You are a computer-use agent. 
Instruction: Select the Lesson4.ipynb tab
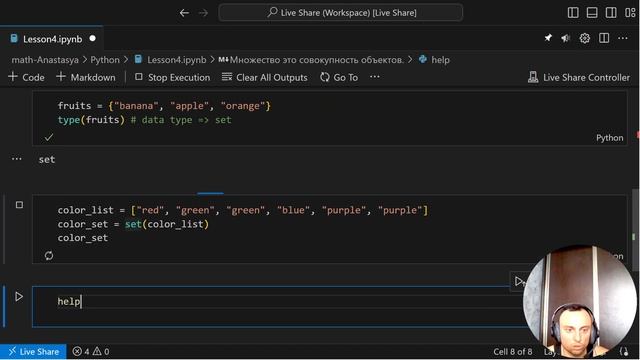[52, 39]
